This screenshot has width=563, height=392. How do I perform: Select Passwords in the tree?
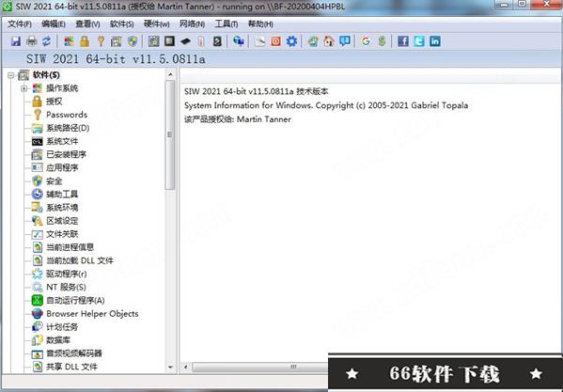(67, 115)
